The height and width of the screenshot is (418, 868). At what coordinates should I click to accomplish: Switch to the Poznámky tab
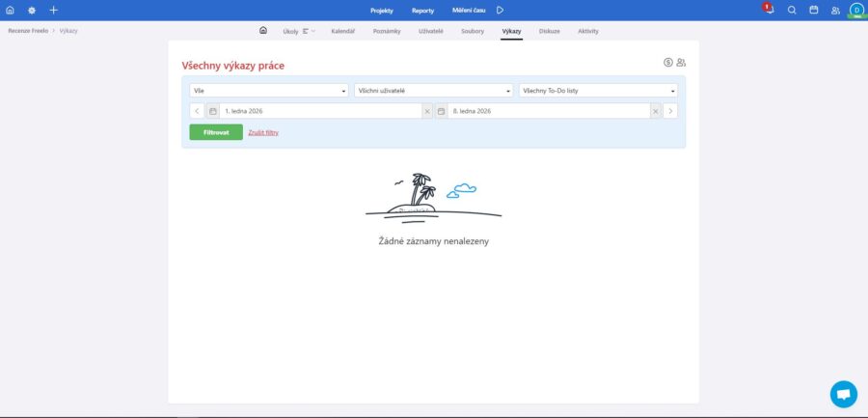(387, 31)
